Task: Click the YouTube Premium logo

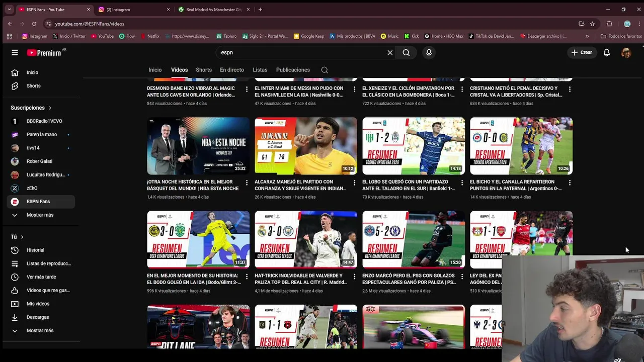Action: (44, 52)
